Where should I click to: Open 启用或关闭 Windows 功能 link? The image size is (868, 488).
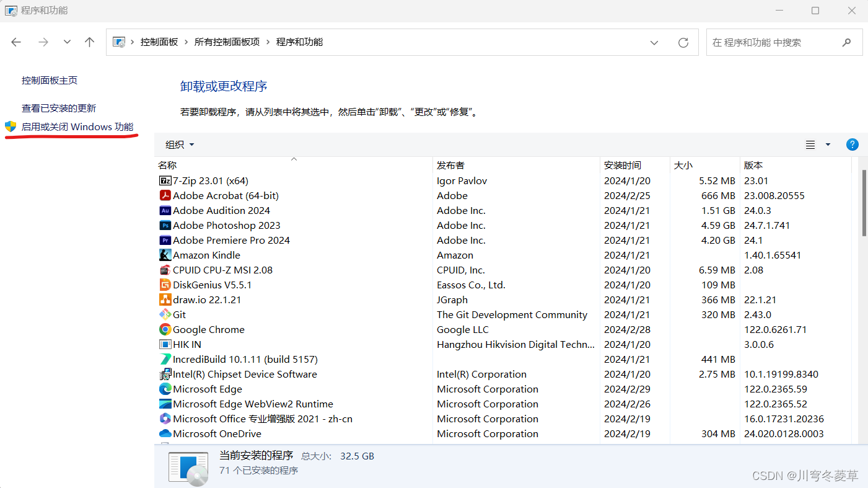[77, 127]
